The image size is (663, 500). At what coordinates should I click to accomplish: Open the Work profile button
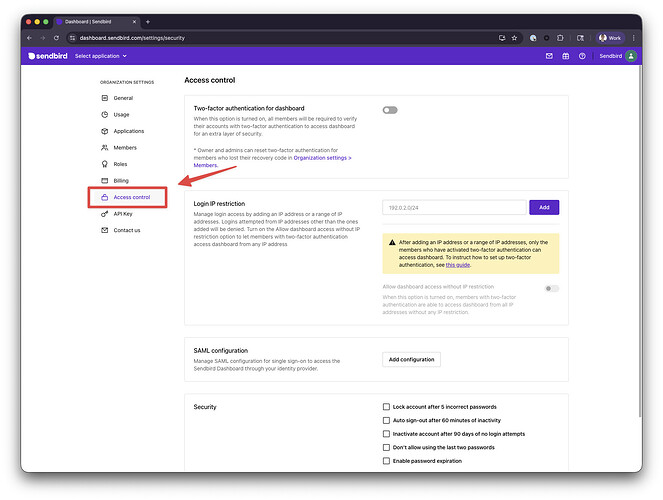pos(610,38)
